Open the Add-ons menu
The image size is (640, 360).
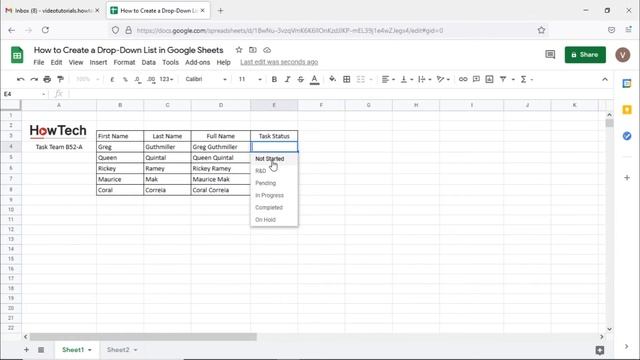[x=198, y=62]
